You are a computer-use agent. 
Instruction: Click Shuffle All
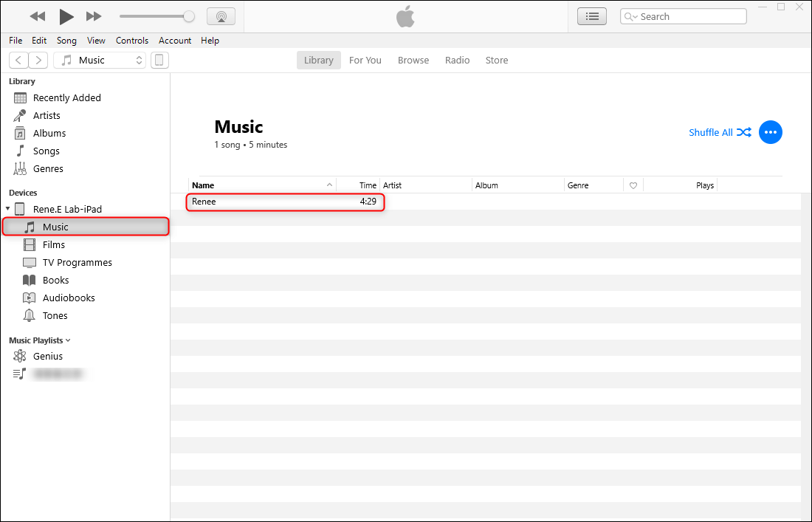click(x=720, y=133)
